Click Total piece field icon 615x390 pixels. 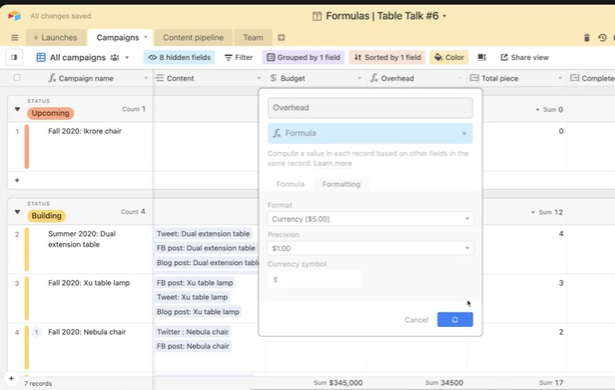pos(474,78)
